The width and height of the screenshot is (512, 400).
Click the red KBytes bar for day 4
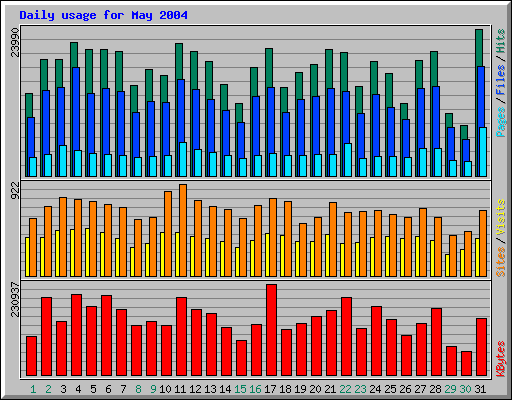click(76, 335)
